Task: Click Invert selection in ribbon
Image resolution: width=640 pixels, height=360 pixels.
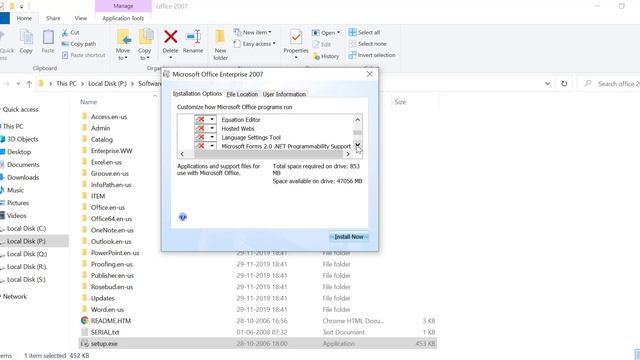Action: (x=372, y=55)
